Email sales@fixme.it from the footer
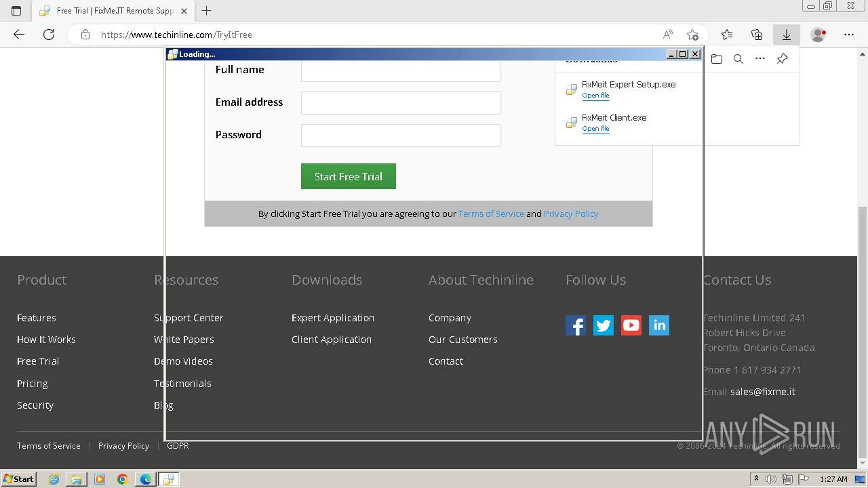Screen dimensions: 868x488 763,392
